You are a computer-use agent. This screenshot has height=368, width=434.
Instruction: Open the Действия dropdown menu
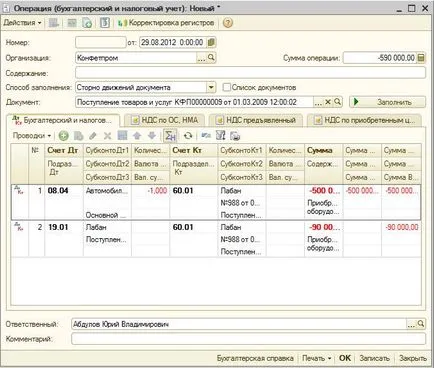point(22,23)
